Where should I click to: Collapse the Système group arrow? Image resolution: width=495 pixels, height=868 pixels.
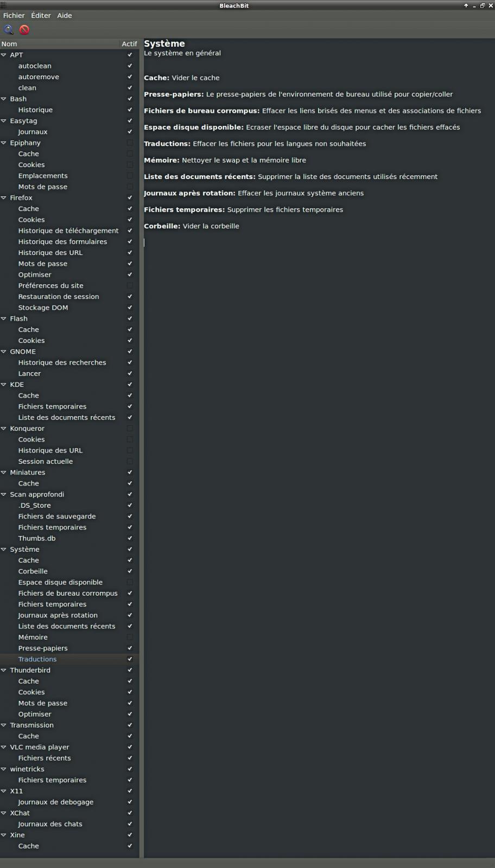click(x=4, y=549)
